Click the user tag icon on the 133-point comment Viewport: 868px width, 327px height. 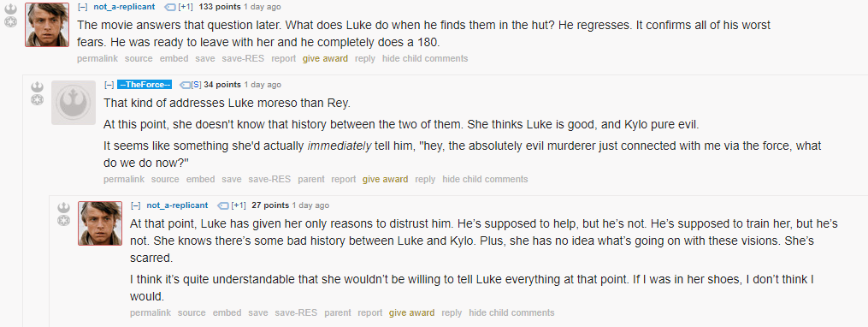[170, 7]
